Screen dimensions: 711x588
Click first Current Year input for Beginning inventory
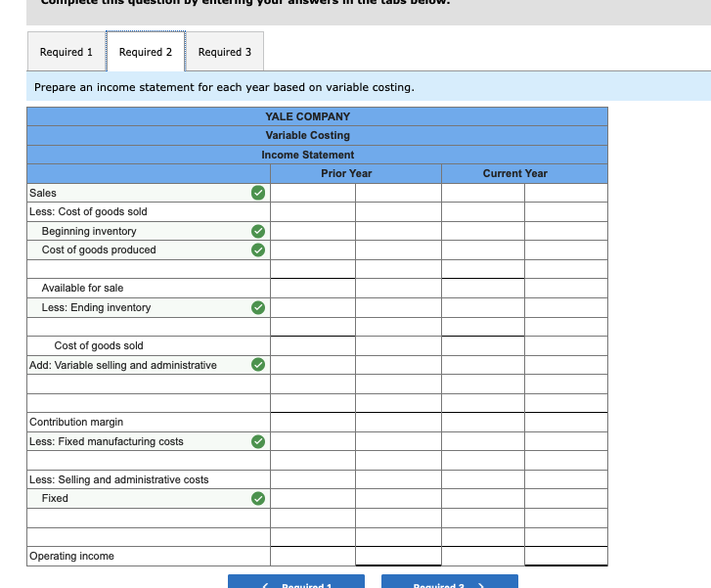pos(483,232)
